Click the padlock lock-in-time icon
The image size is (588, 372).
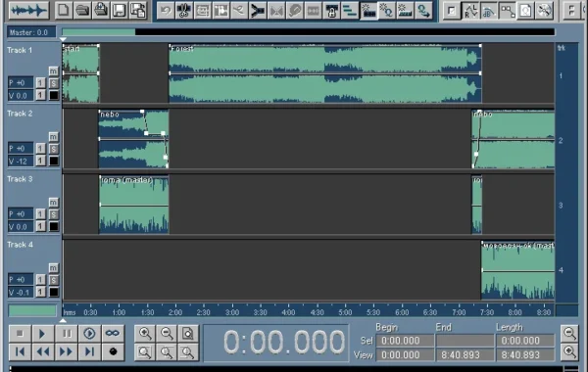331,11
